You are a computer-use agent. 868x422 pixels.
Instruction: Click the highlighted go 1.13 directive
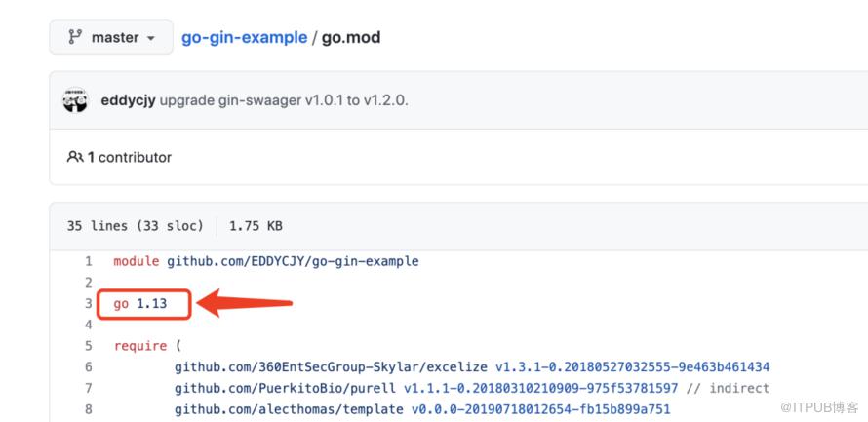coord(140,304)
